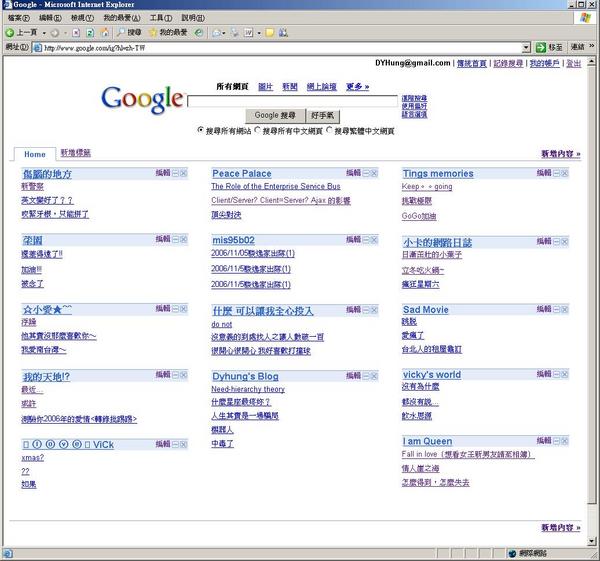Select the search Traditional Chinese pages radio
This screenshot has height=561, width=600.
[329, 130]
